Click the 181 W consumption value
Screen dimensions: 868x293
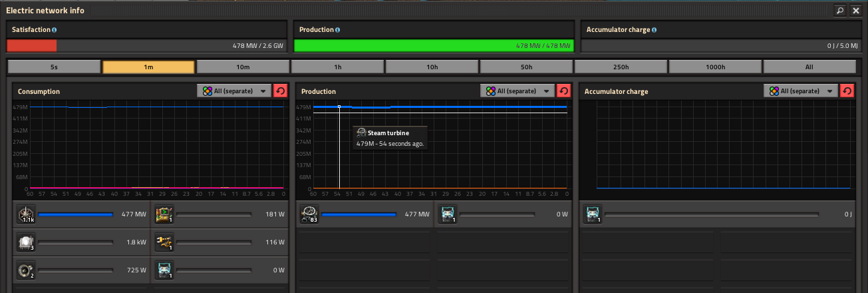275,214
